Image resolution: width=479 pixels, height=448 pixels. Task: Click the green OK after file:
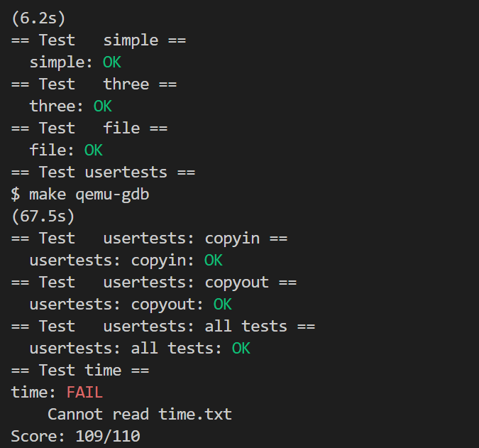[x=94, y=151]
